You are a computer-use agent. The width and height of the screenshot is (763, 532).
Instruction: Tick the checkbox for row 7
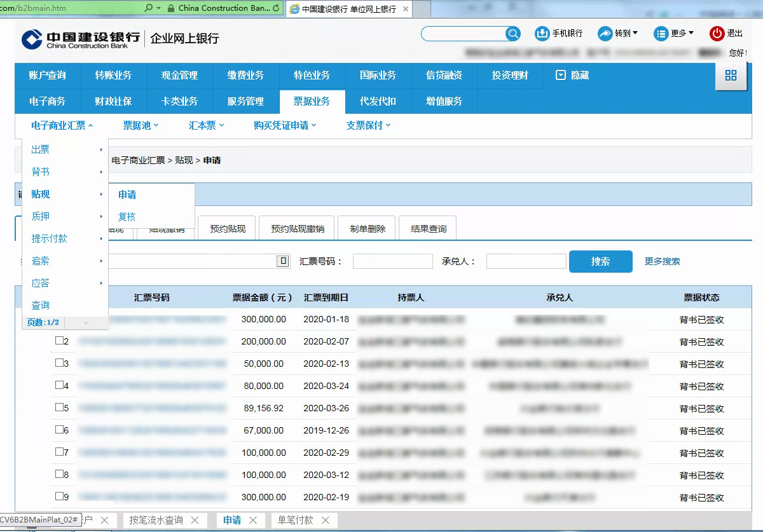[x=59, y=452]
